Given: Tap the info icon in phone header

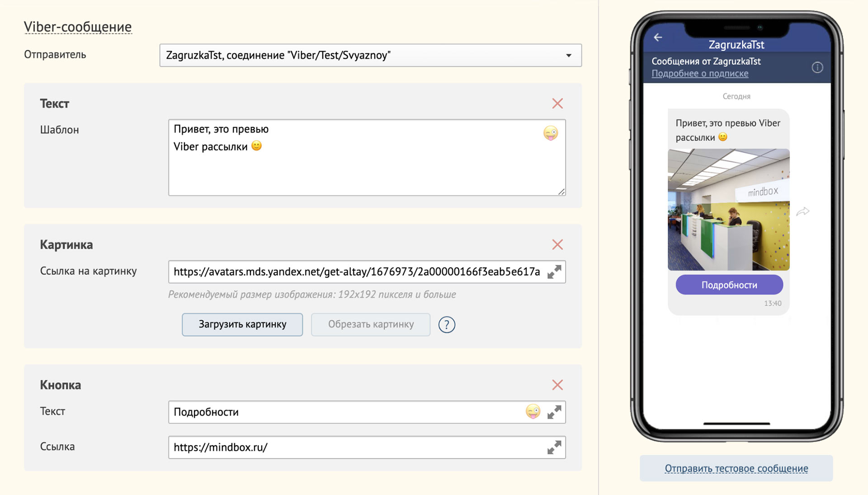Looking at the screenshot, I should tap(817, 67).
